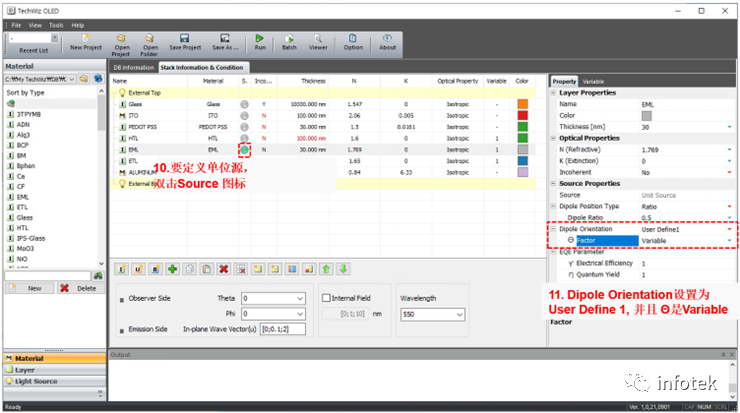
Task: Click the red X delete layer icon
Action: click(x=224, y=269)
